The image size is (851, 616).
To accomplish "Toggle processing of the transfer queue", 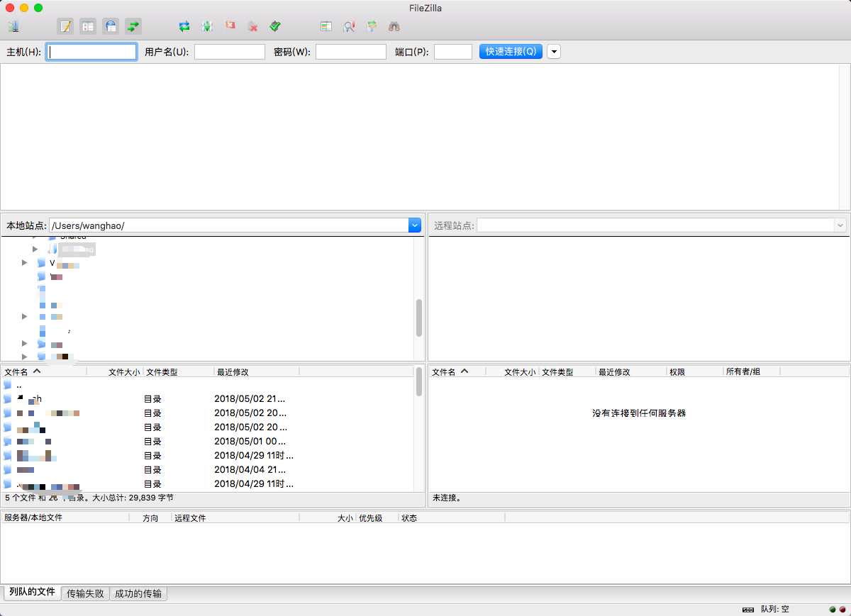I will pyautogui.click(x=207, y=27).
